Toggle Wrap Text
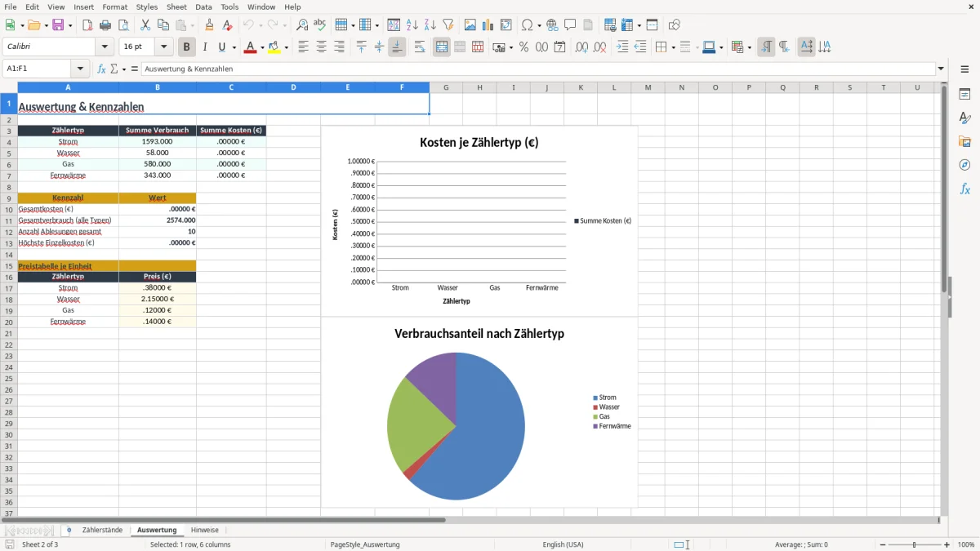Image resolution: width=980 pixels, height=551 pixels. pos(420,47)
